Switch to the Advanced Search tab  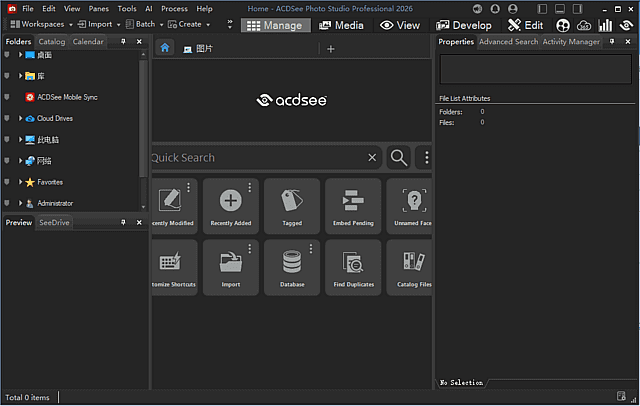point(508,42)
